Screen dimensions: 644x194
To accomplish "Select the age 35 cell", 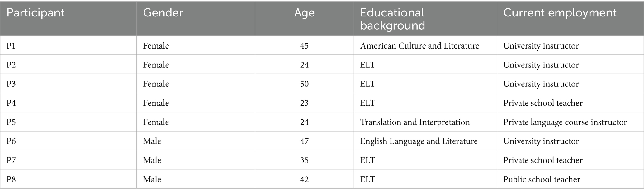I will 304,160.
